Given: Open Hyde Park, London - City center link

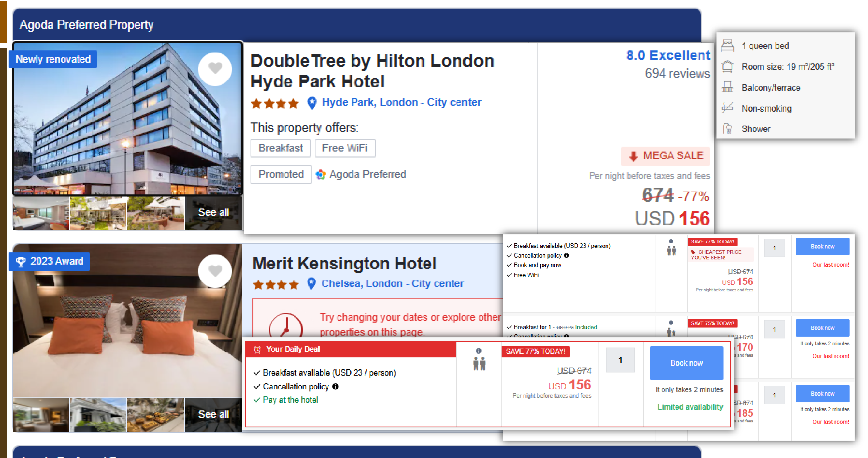Looking at the screenshot, I should 402,102.
